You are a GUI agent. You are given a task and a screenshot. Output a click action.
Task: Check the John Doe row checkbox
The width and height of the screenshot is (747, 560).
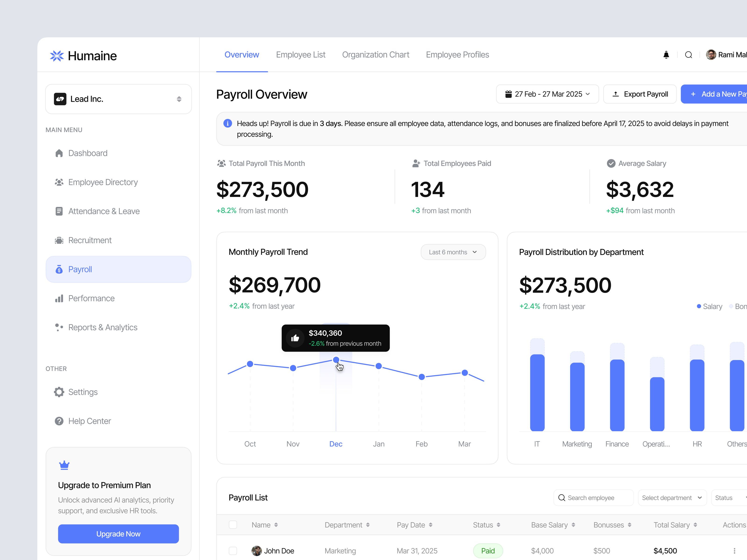[233, 551]
